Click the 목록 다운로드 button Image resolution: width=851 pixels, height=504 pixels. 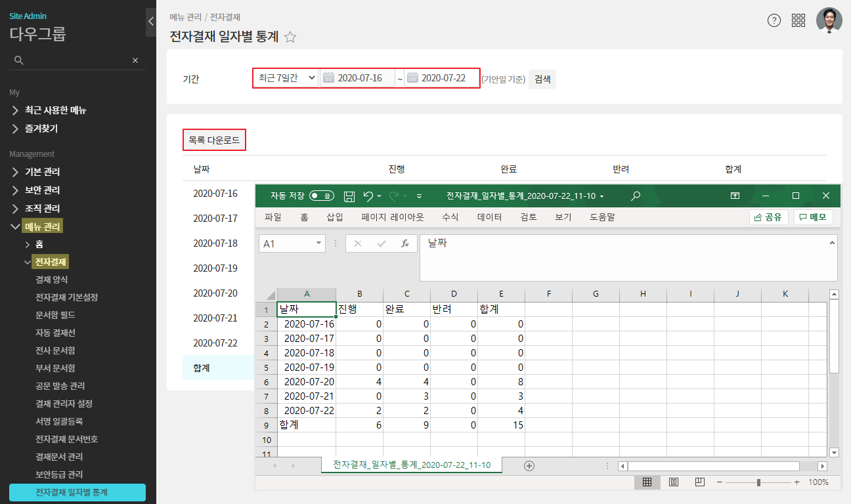(x=214, y=140)
